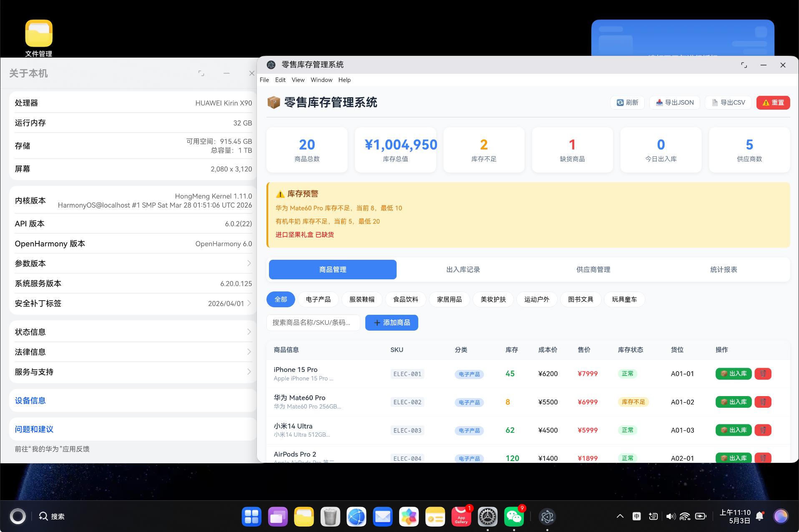Open the notification bell in the tray

pos(760,516)
